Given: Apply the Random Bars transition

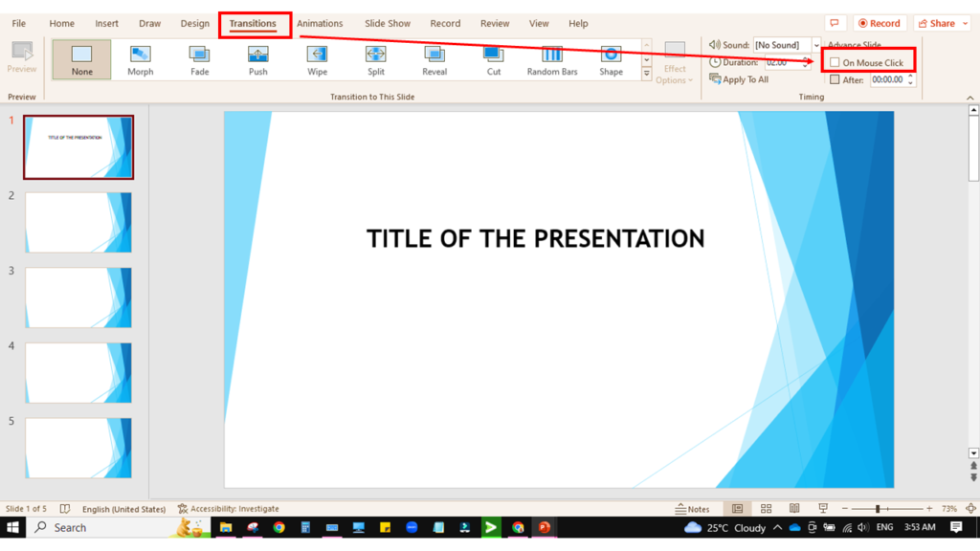Looking at the screenshot, I should 551,59.
